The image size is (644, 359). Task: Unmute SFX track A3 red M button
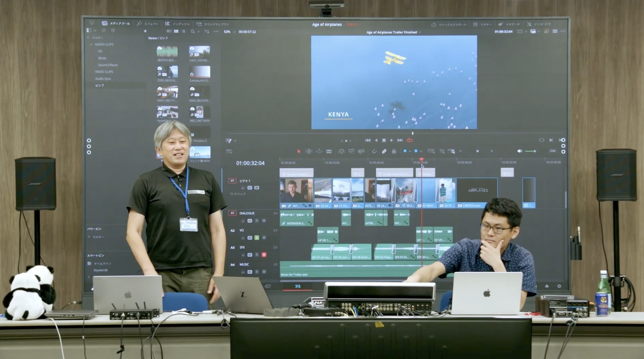pyautogui.click(x=264, y=255)
